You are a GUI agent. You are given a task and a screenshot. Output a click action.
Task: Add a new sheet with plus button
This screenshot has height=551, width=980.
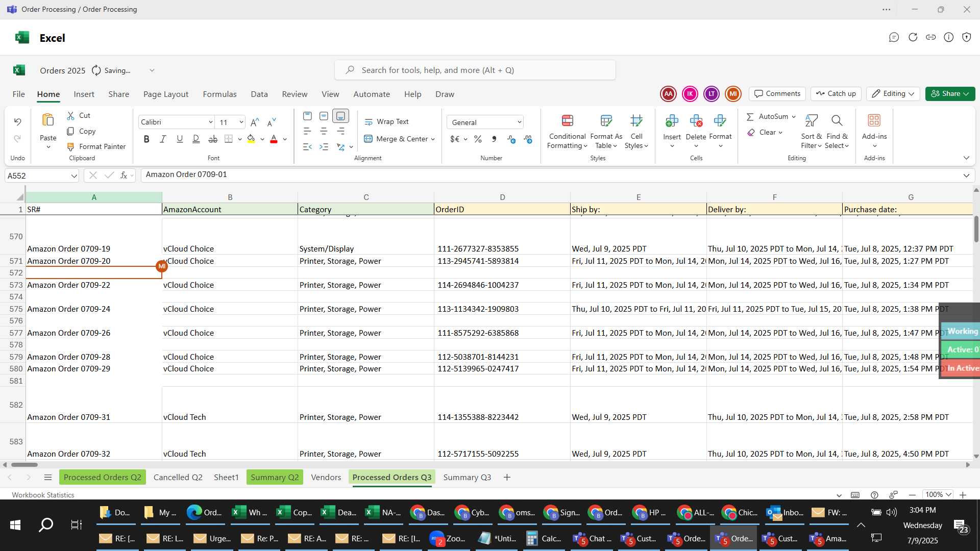[507, 478]
